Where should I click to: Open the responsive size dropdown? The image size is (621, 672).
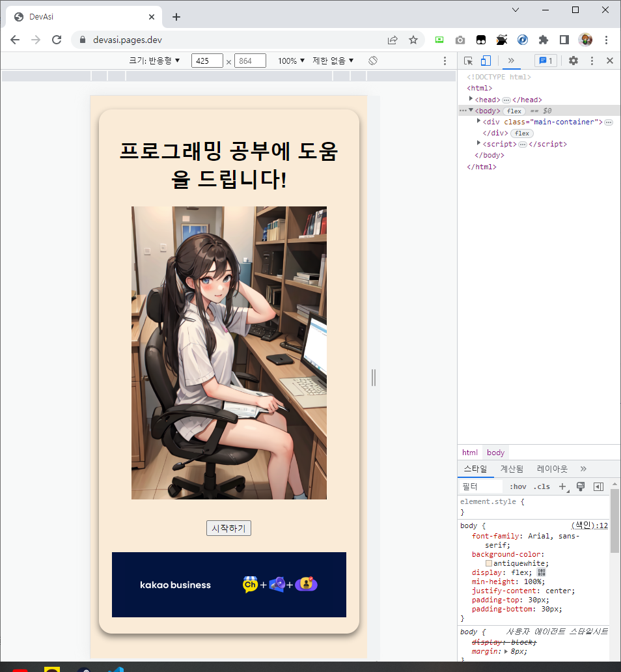tap(154, 61)
